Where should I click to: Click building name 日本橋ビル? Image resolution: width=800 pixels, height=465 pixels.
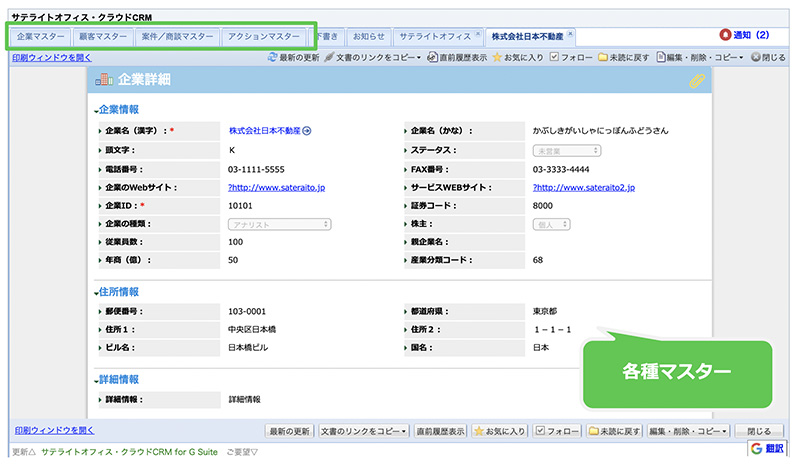(248, 348)
